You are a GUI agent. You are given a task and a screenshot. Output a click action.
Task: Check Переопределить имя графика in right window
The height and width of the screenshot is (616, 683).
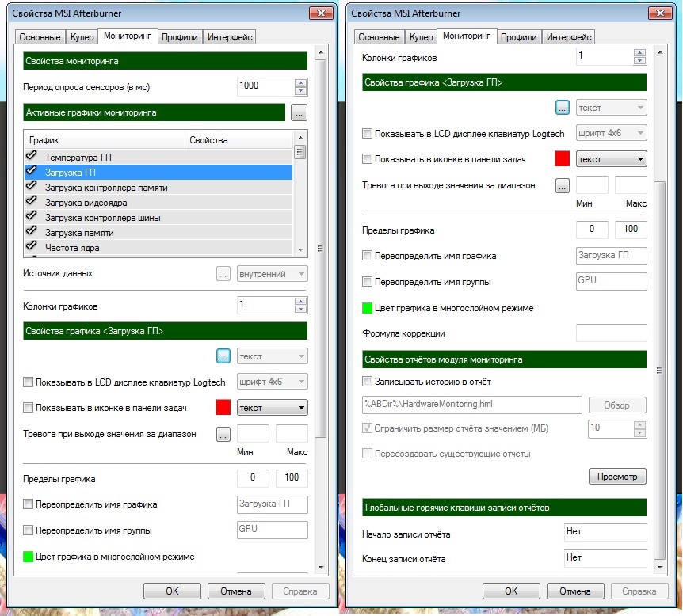[x=367, y=256]
